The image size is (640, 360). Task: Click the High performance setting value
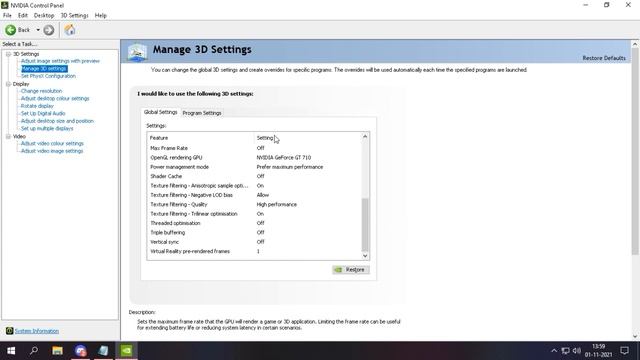tap(277, 204)
